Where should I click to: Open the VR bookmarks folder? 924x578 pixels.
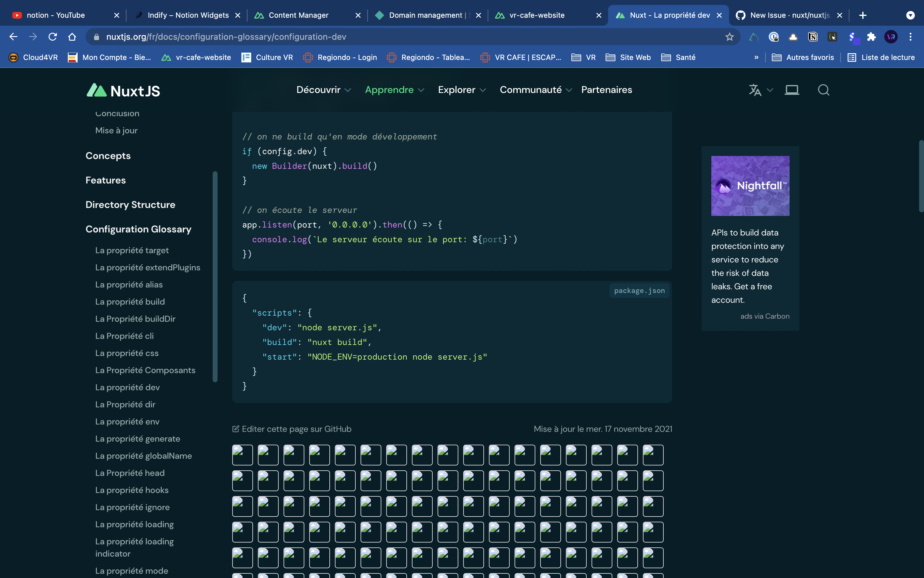[583, 57]
